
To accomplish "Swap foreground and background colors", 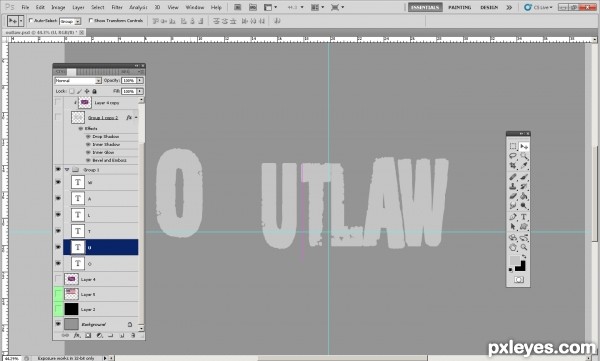I will [x=524, y=256].
